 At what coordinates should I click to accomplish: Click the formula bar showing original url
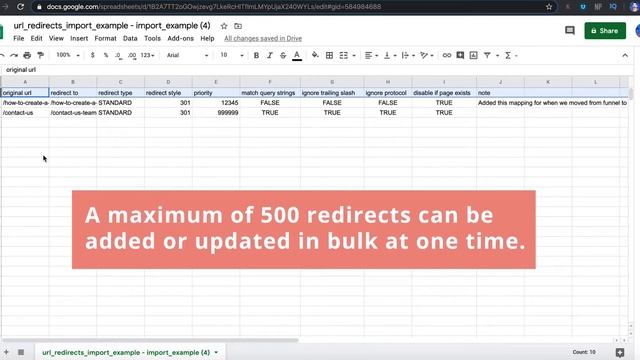[x=318, y=70]
